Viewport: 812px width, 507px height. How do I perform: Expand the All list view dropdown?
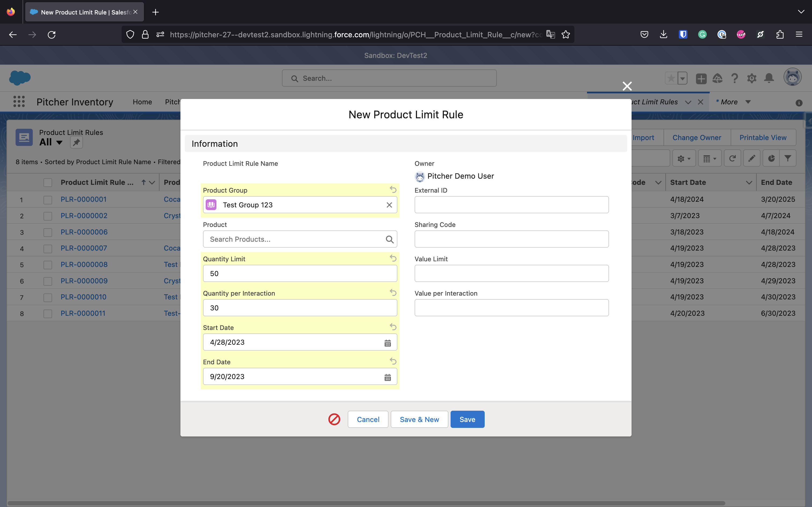coord(59,142)
